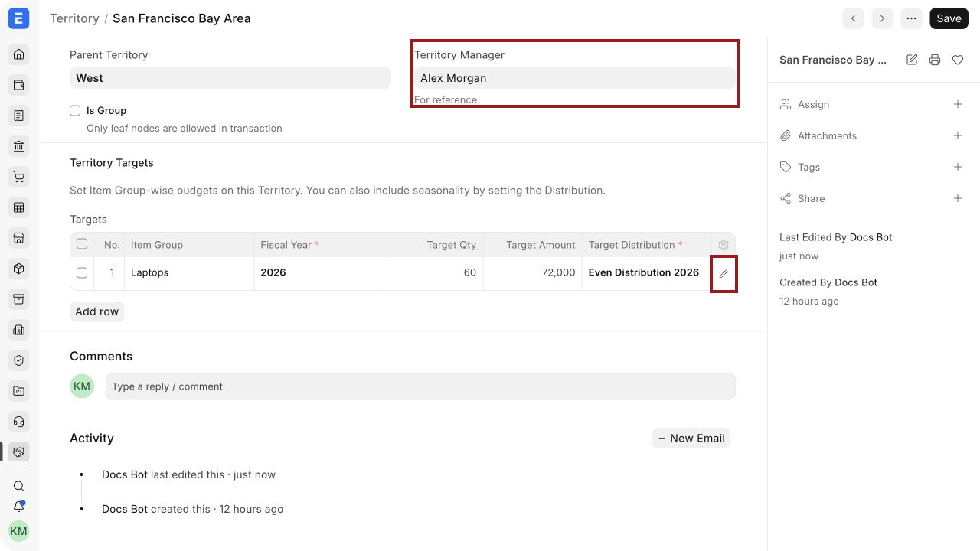Open the package box icon in sidebar

coord(19,269)
